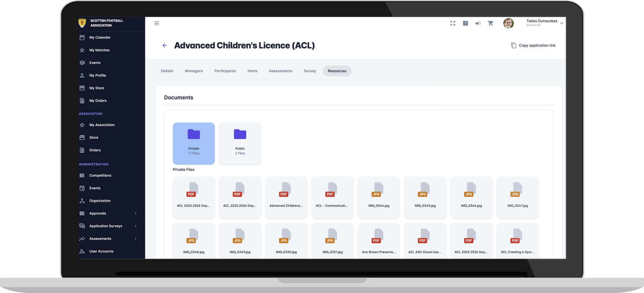Open the Public folder

(x=240, y=143)
